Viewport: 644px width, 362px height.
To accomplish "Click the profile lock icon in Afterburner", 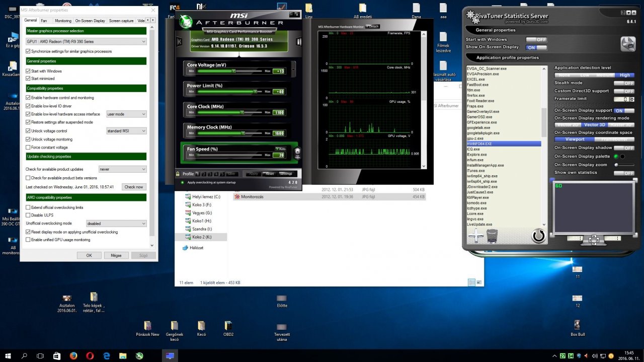I will 177,174.
